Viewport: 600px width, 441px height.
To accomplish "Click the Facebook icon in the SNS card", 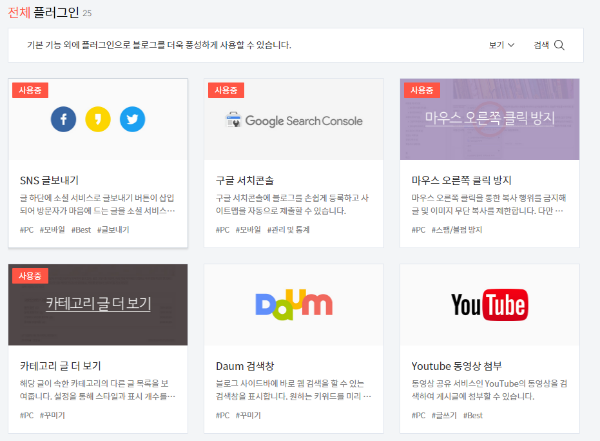I will (64, 119).
